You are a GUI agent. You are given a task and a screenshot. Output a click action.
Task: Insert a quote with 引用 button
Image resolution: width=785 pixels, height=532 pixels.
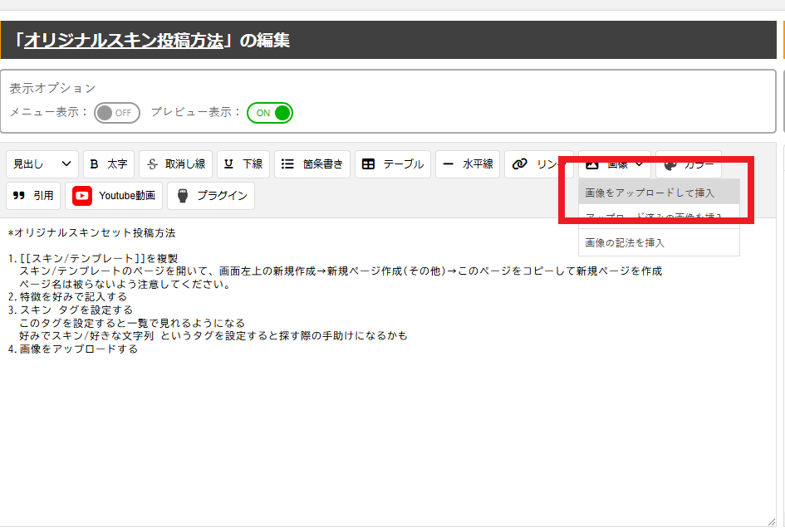point(33,196)
